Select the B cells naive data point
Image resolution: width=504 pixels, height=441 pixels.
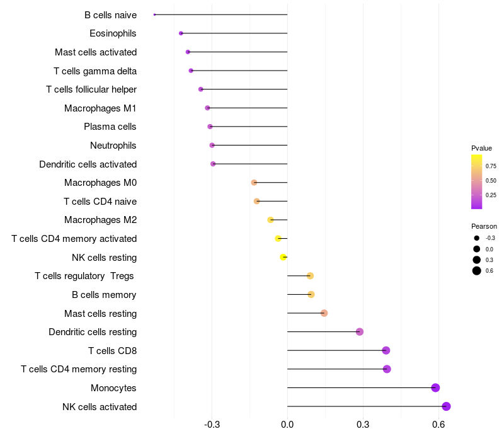coord(155,14)
